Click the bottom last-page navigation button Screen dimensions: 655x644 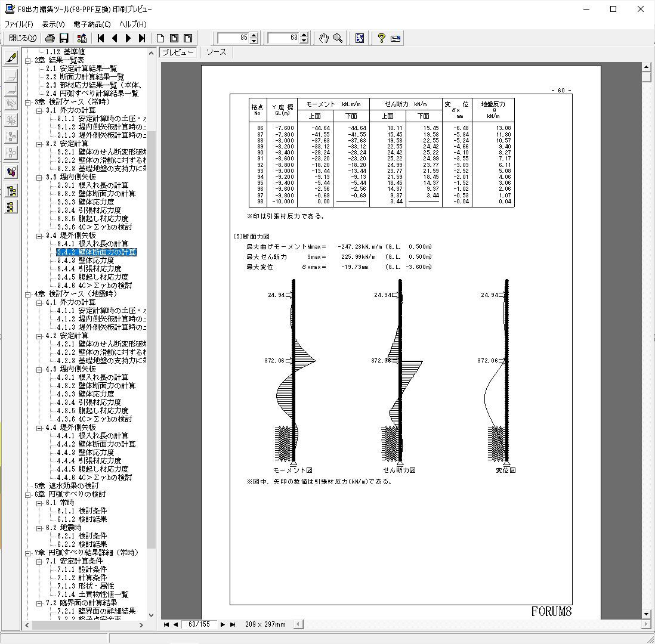point(233,624)
